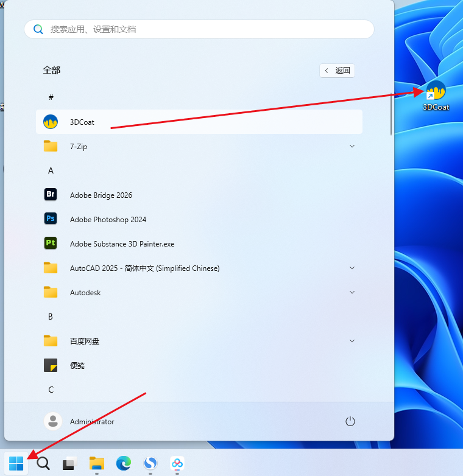Open Adobe Substance 3D Painter icon
Viewport: 463px width, 476px height.
(x=51, y=243)
